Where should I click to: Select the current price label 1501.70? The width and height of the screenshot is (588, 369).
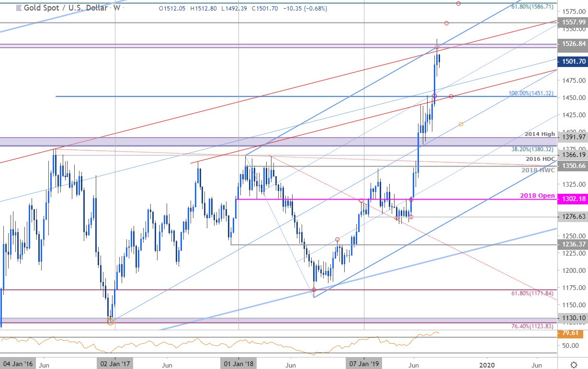573,61
